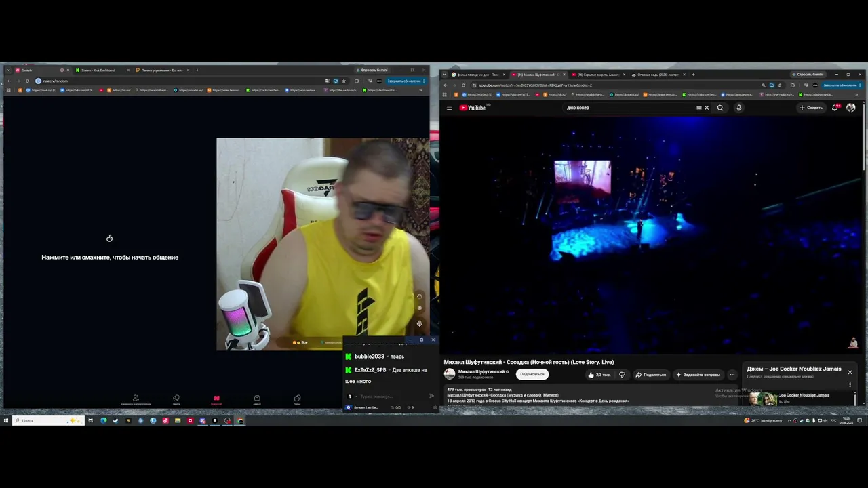Open the Joe Cocker mix three-dot menu
The height and width of the screenshot is (488, 868).
[x=850, y=385]
